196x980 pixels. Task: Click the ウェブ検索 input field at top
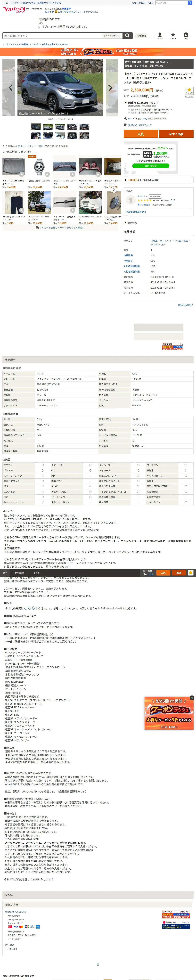[171, 3]
